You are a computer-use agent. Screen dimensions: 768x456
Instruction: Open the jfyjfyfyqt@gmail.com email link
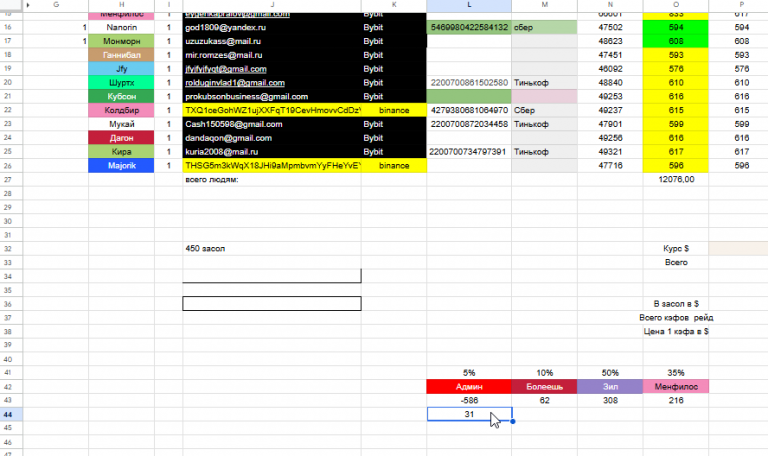226,69
